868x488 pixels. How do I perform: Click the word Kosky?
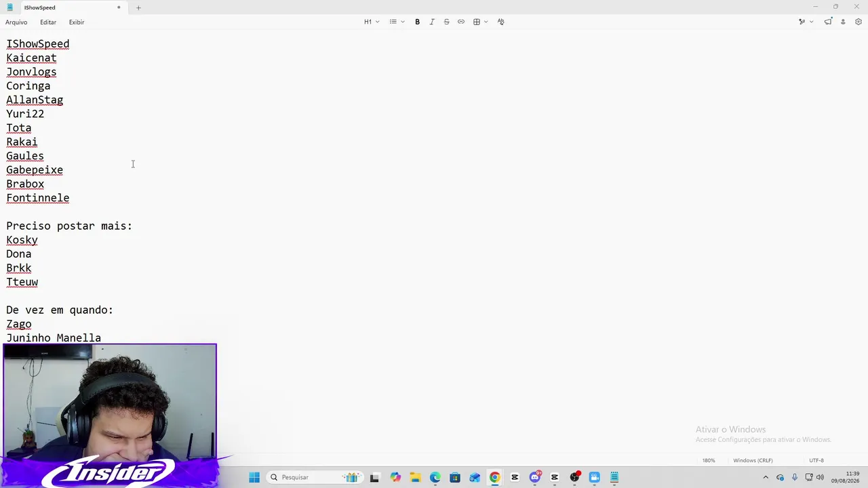22,240
